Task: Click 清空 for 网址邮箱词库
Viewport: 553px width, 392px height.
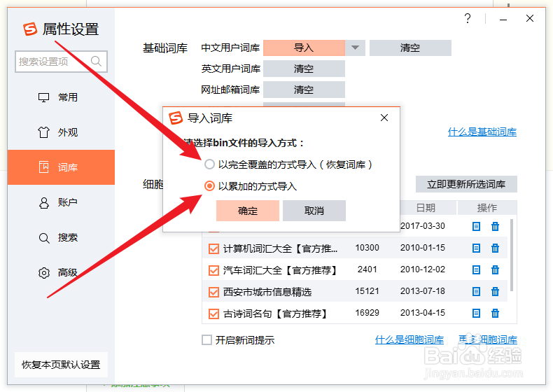Action: click(x=304, y=90)
